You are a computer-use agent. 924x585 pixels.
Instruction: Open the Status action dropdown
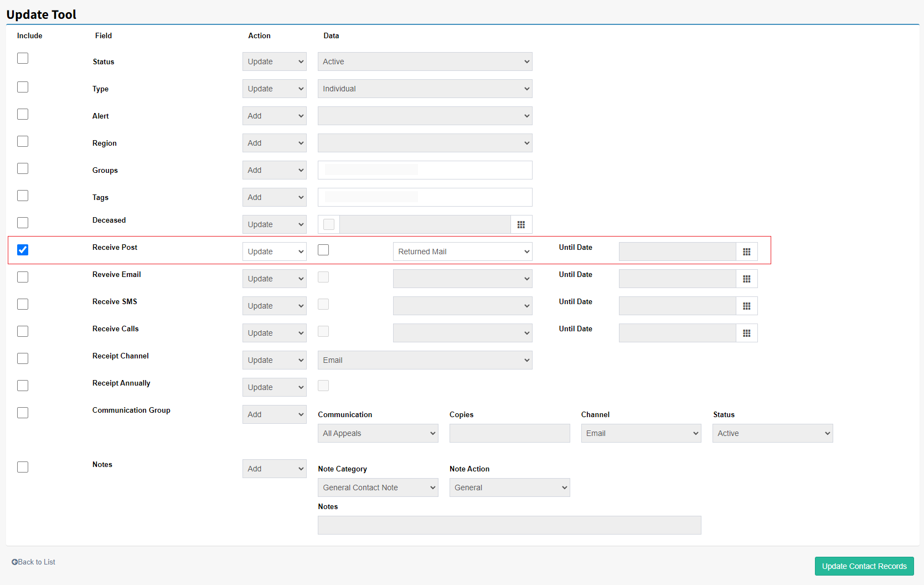click(275, 61)
